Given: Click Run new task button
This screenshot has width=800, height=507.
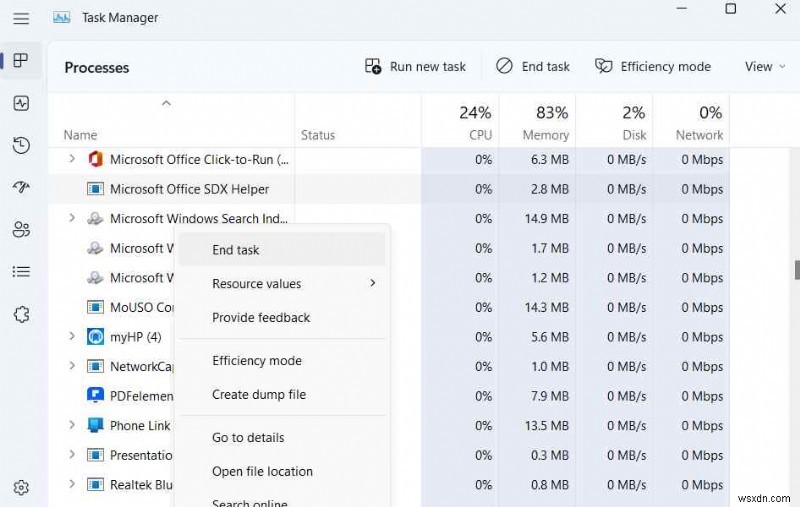Looking at the screenshot, I should tap(415, 66).
